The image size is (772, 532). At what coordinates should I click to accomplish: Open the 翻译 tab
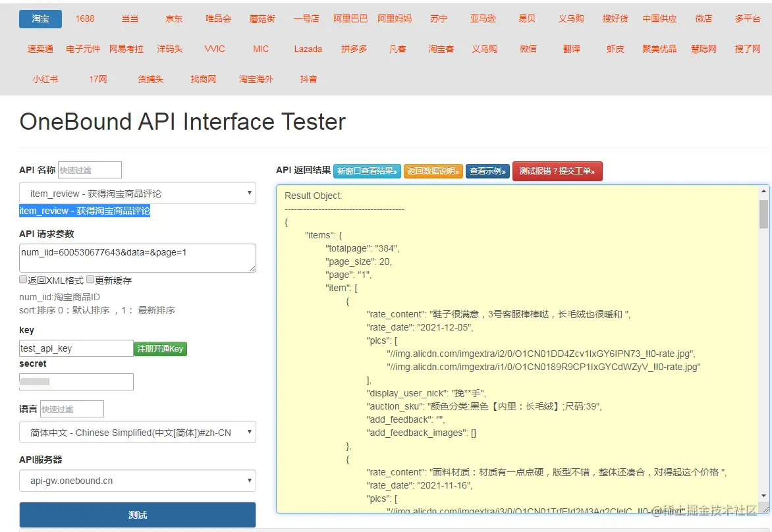pos(572,49)
